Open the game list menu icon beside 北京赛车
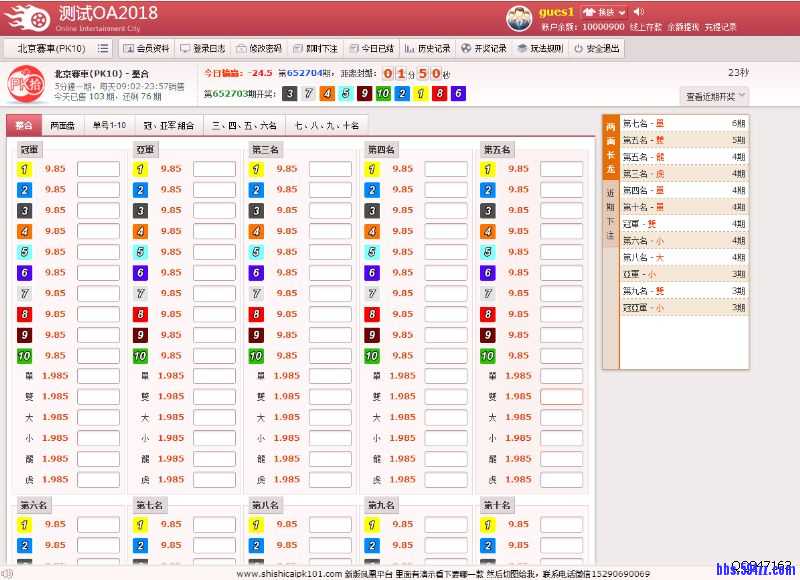The width and height of the screenshot is (800, 580). (103, 48)
